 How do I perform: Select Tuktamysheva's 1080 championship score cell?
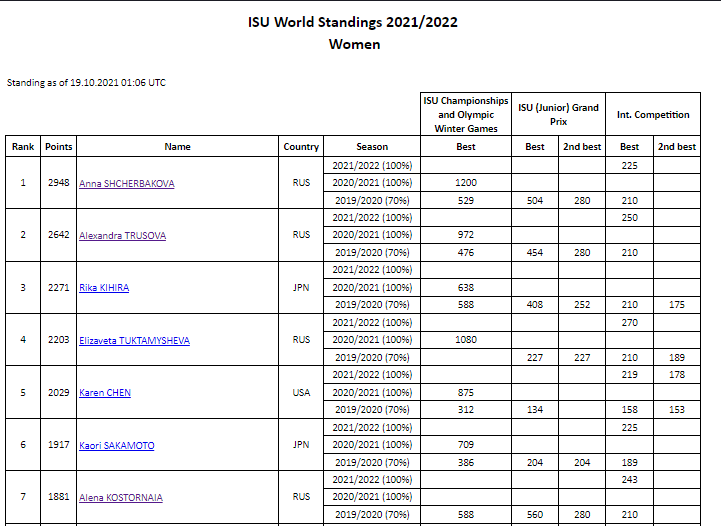click(465, 340)
